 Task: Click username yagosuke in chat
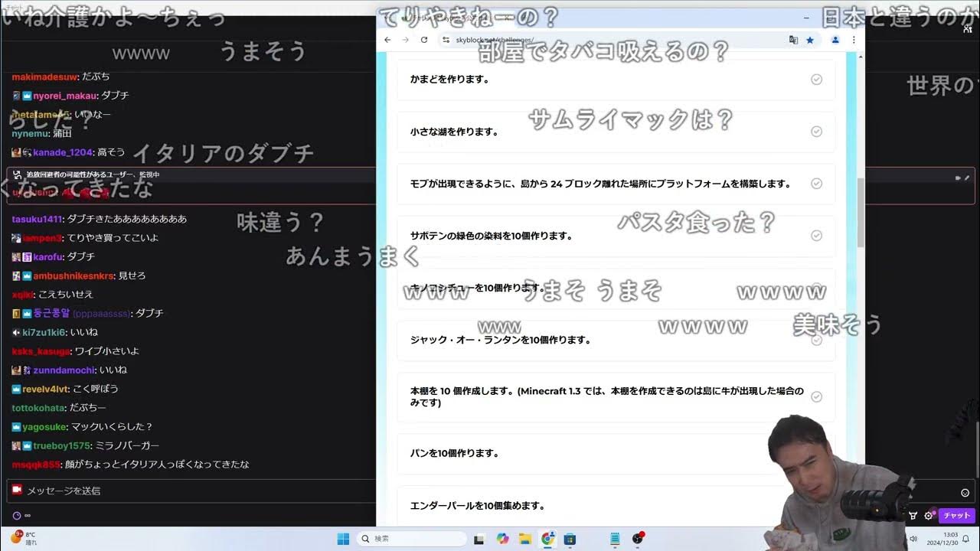44,426
